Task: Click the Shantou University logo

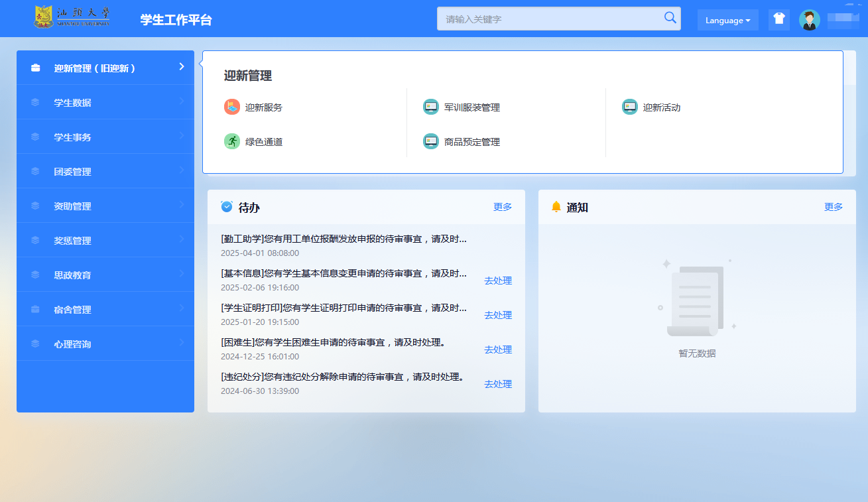Action: tap(73, 18)
